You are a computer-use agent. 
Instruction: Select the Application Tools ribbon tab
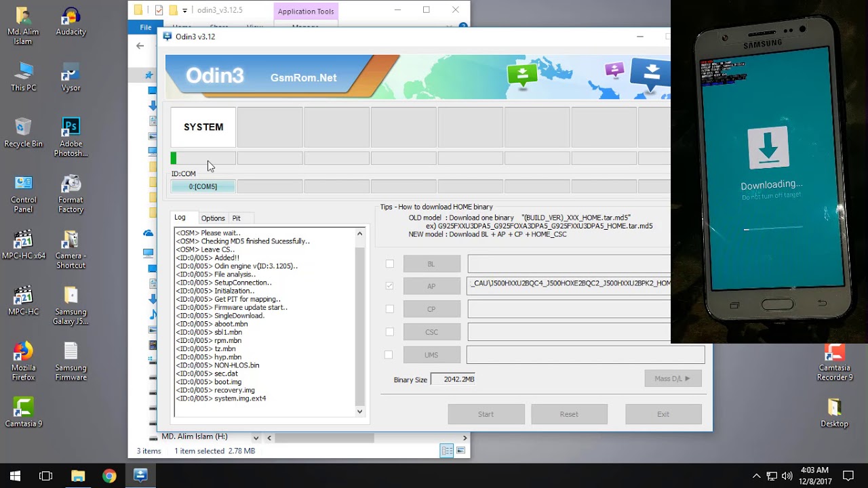point(306,12)
